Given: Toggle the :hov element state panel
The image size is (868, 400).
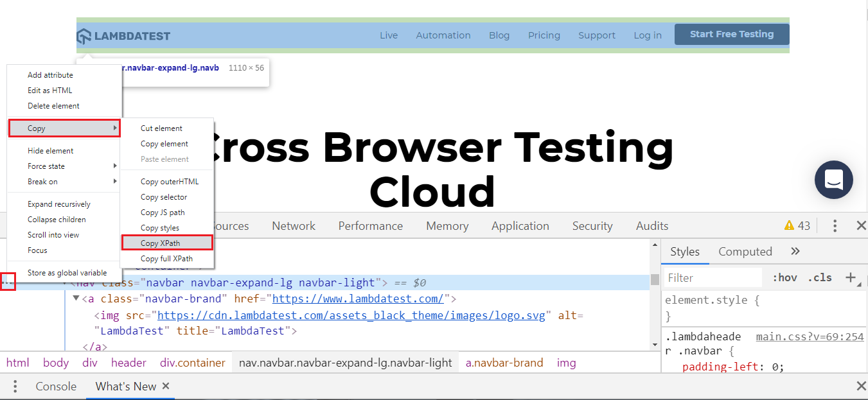Looking at the screenshot, I should [784, 278].
